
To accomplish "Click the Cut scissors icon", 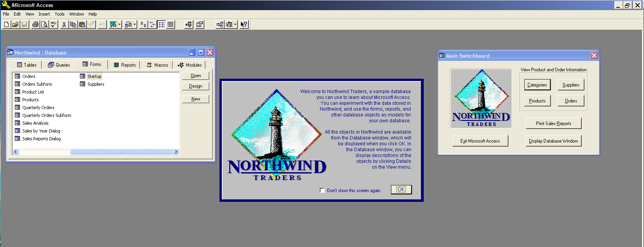I will pos(64,25).
